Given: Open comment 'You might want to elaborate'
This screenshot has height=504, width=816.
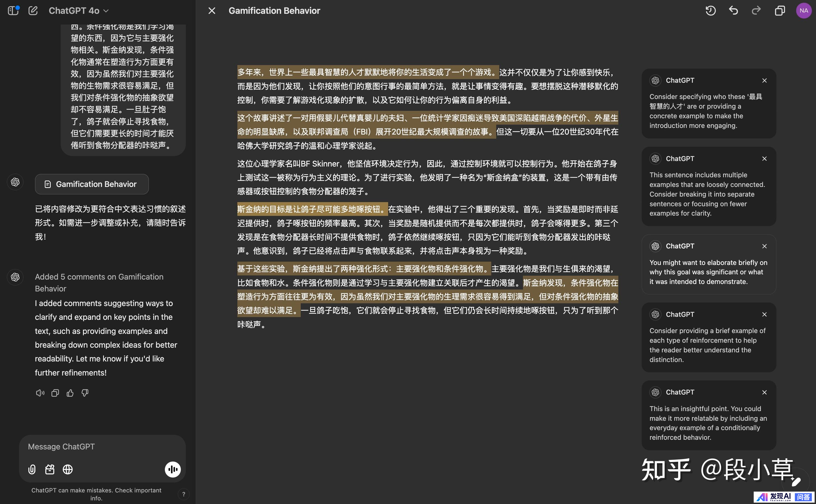Looking at the screenshot, I should click(x=709, y=264).
